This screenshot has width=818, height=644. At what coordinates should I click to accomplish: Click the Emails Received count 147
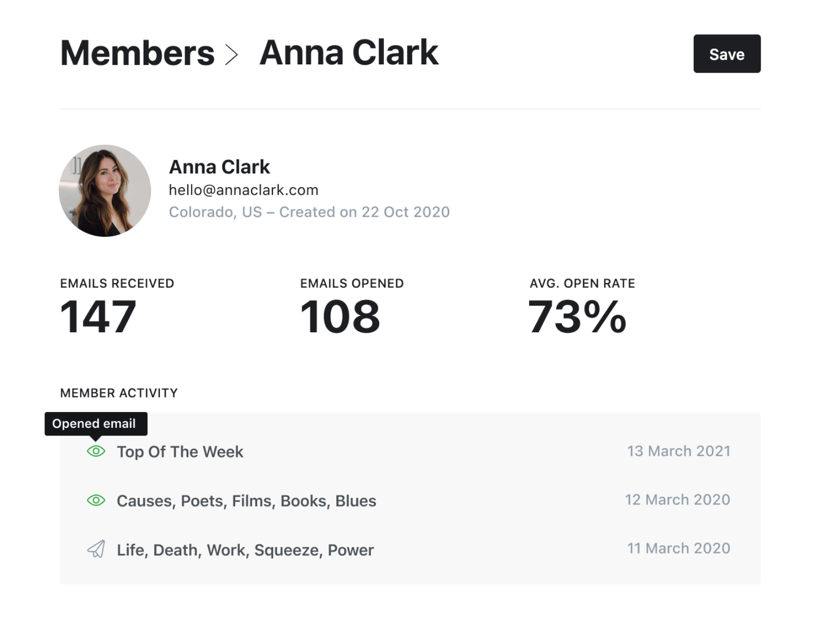point(98,317)
